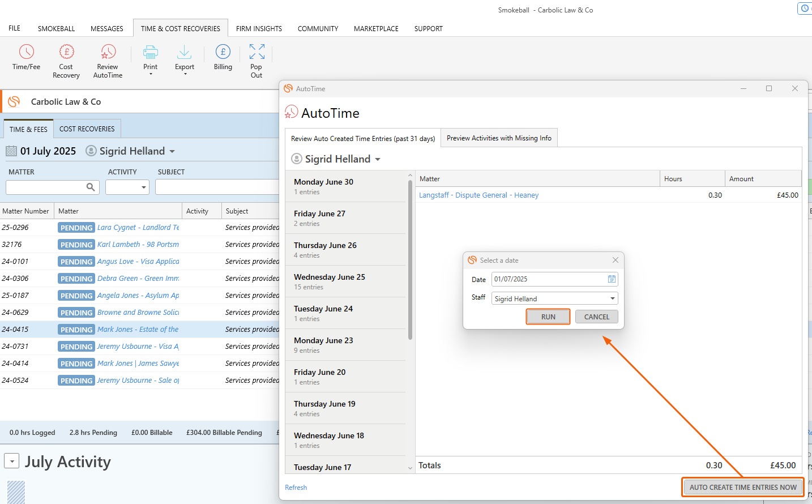812x504 pixels.
Task: Open the Billing ribbon tool
Action: click(x=223, y=58)
